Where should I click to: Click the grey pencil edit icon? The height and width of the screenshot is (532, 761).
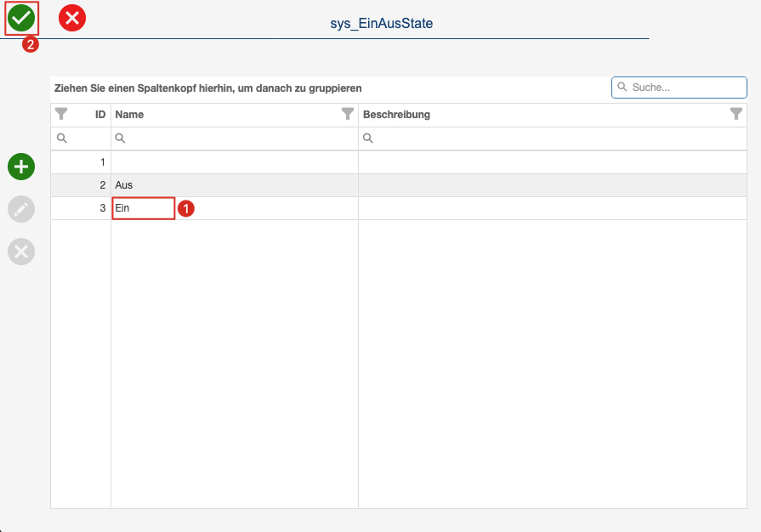click(21, 209)
